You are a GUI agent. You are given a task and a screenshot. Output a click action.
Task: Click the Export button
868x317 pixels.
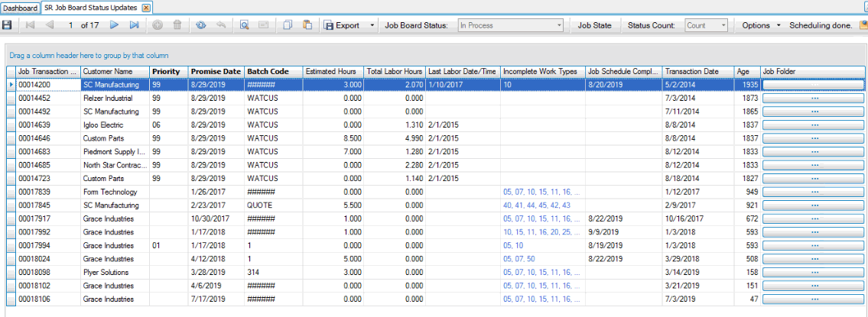[x=341, y=25]
